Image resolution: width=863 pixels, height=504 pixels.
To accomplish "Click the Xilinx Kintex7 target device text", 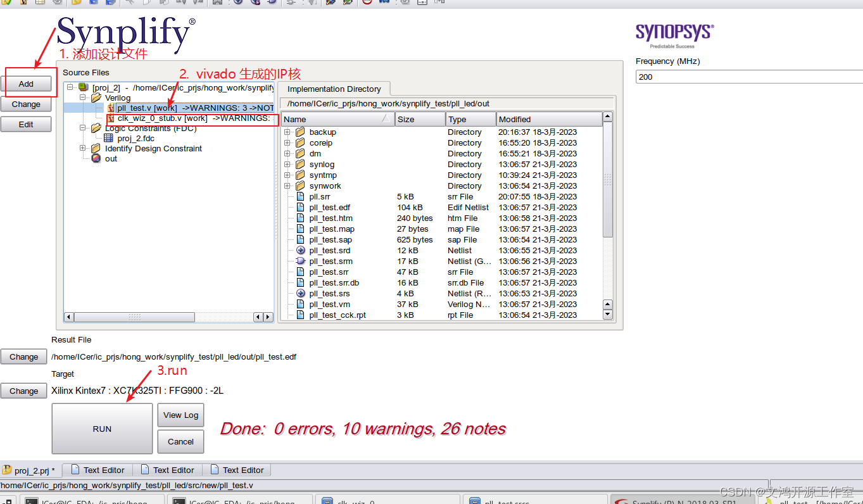I will coord(137,391).
